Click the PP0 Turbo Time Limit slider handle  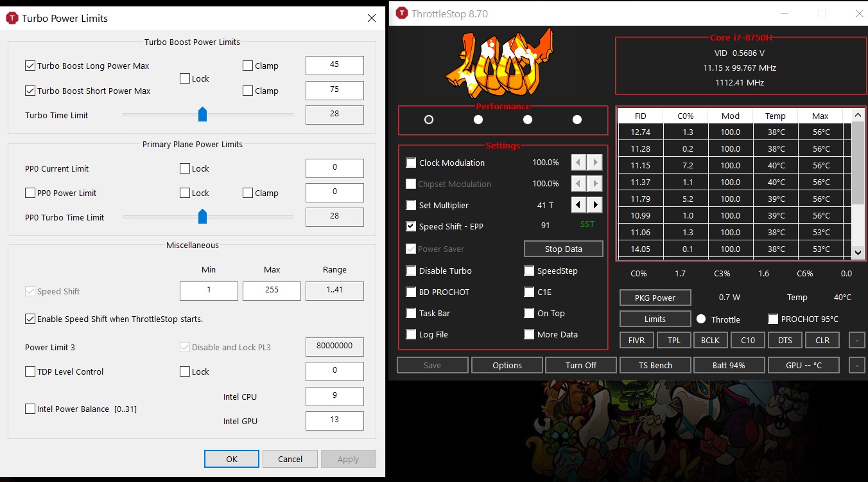click(x=203, y=216)
